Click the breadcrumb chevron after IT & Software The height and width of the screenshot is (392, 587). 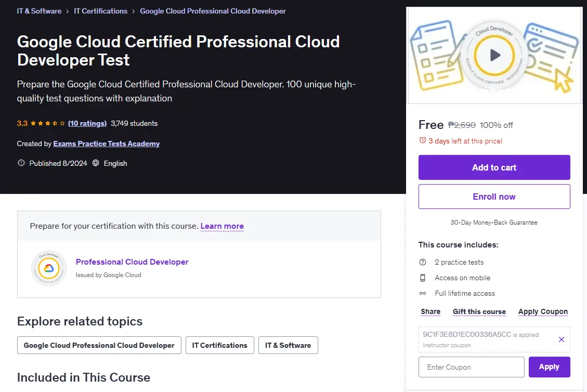click(68, 11)
